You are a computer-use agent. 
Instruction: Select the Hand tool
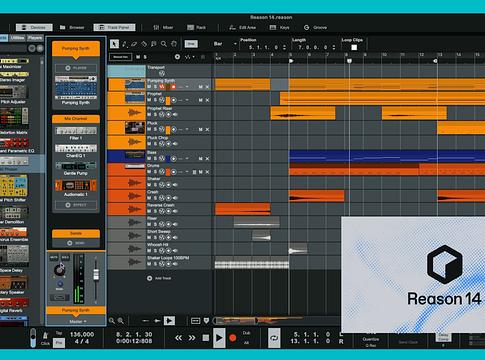(x=174, y=44)
